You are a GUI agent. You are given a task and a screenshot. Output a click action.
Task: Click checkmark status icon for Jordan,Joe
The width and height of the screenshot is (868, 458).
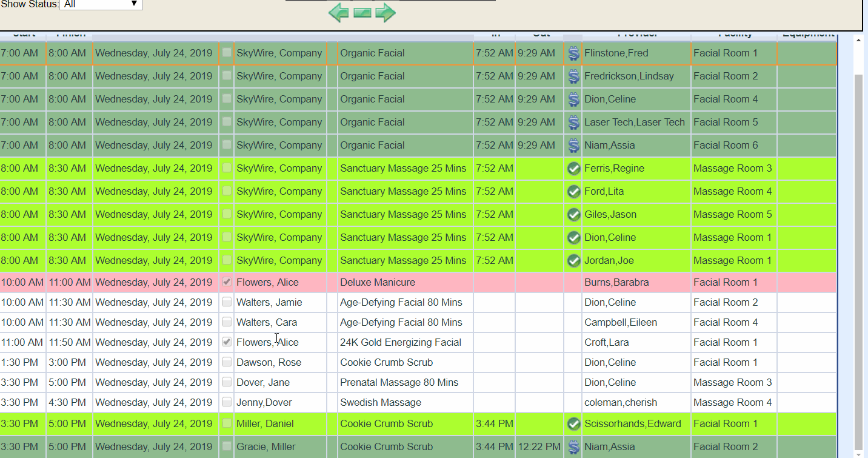point(573,261)
